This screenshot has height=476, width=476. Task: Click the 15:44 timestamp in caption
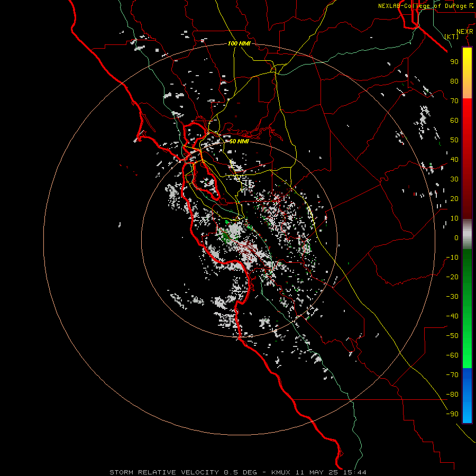tap(354, 472)
